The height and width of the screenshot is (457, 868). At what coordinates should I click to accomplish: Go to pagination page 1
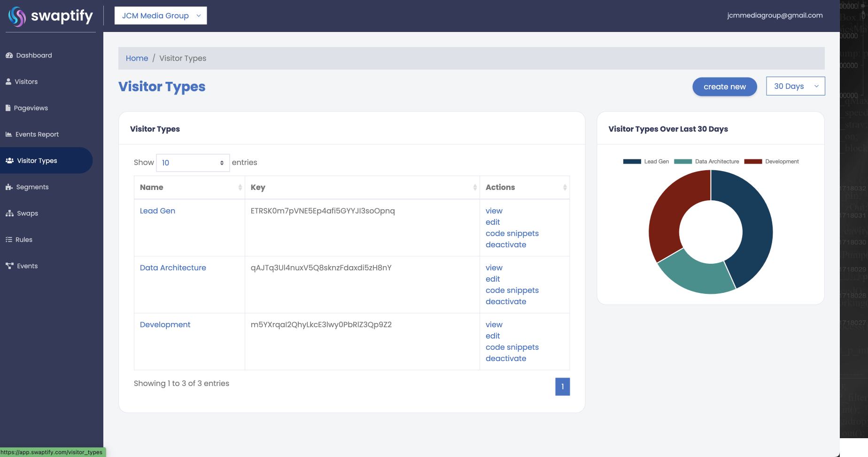click(563, 387)
